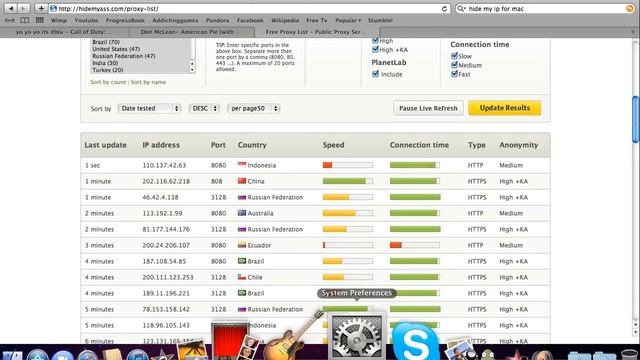
Task: Click the Australia flag icon
Action: point(242,213)
